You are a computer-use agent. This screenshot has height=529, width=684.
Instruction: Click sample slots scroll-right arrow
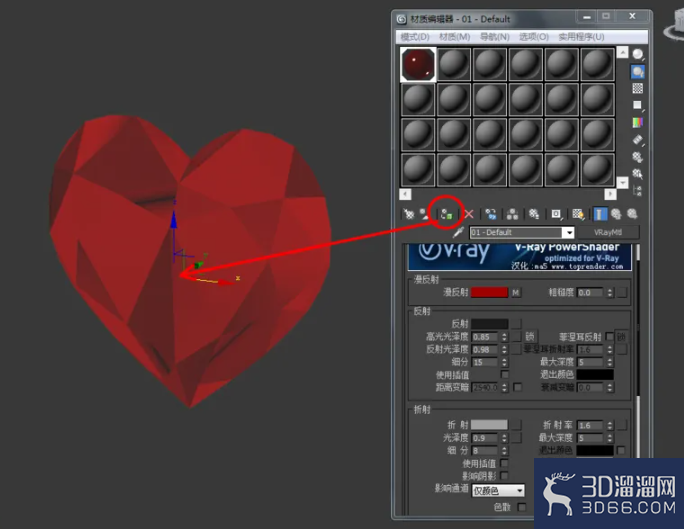point(610,194)
